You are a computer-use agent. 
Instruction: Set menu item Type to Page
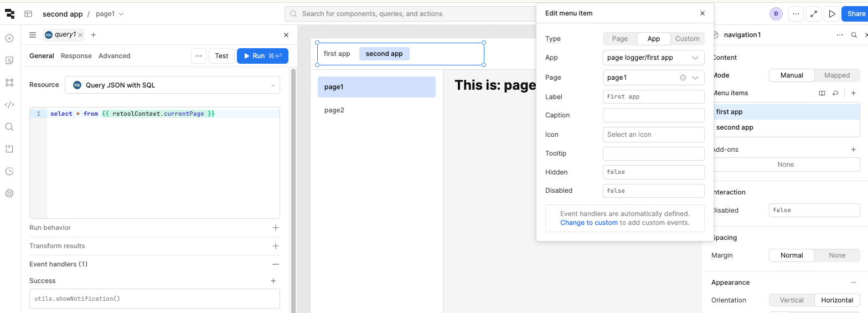[x=619, y=39]
